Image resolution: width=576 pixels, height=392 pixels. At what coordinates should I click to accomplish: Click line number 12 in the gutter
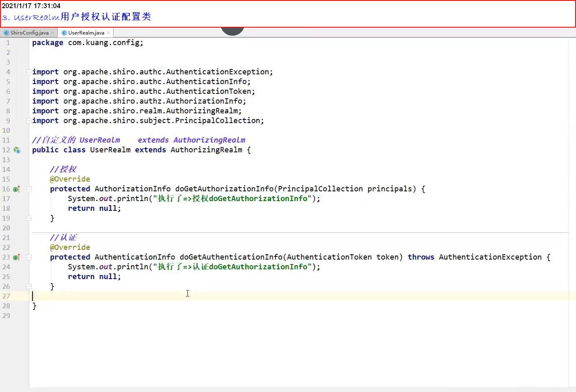[6, 150]
